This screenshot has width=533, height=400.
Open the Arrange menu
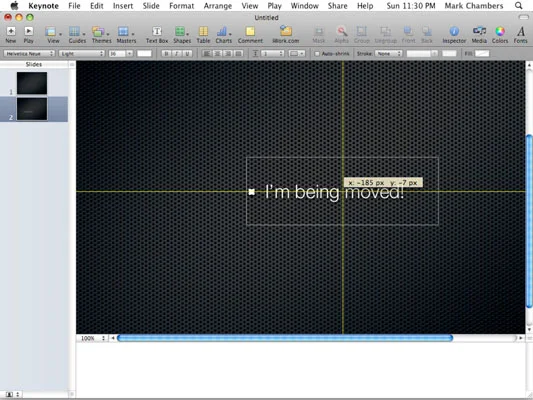click(x=218, y=6)
